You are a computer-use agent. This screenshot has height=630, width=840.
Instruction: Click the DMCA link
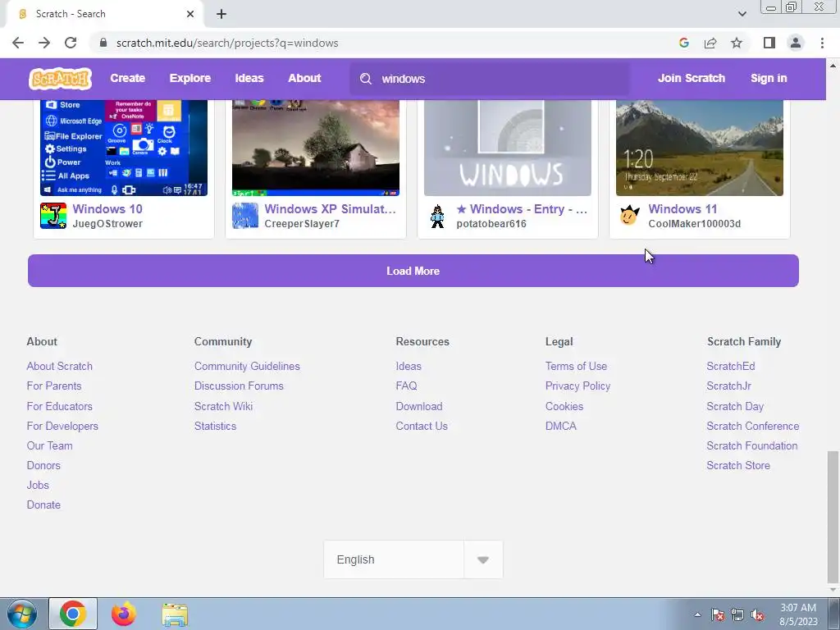561,426
